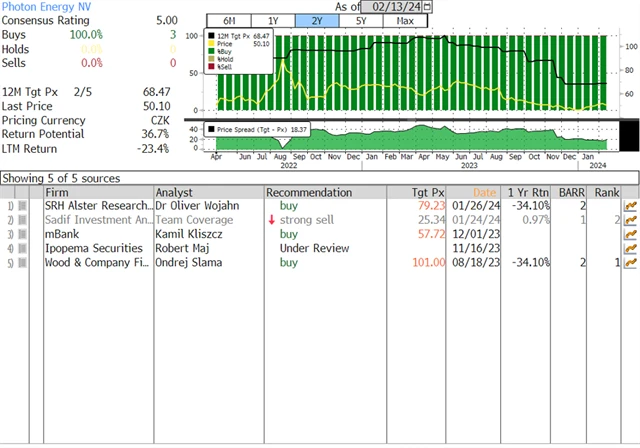640x448 pixels.
Task: Sort the table by Date column
Action: [484, 192]
